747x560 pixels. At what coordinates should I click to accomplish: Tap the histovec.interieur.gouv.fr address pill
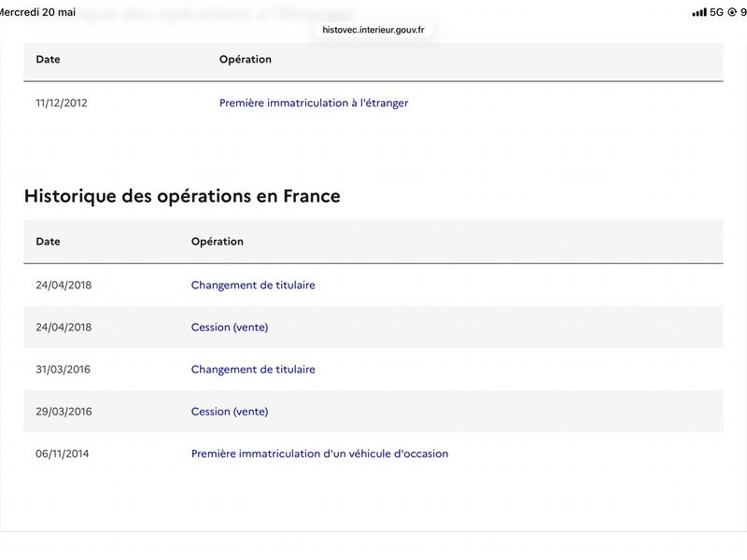point(373,30)
